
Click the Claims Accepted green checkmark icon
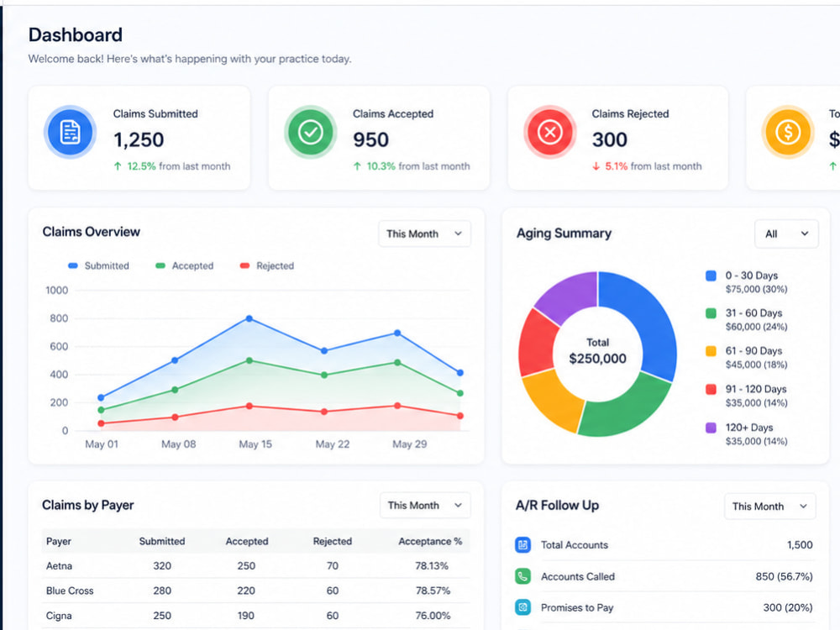tap(310, 132)
